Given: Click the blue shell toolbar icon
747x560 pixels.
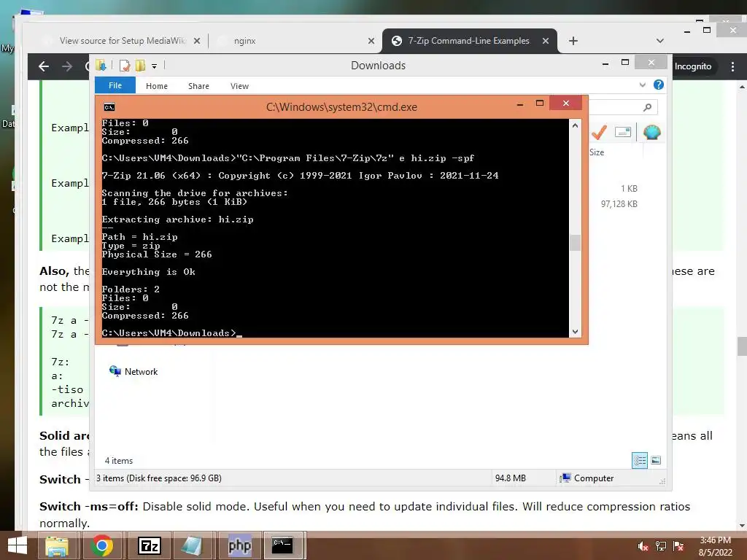Looking at the screenshot, I should coord(651,132).
